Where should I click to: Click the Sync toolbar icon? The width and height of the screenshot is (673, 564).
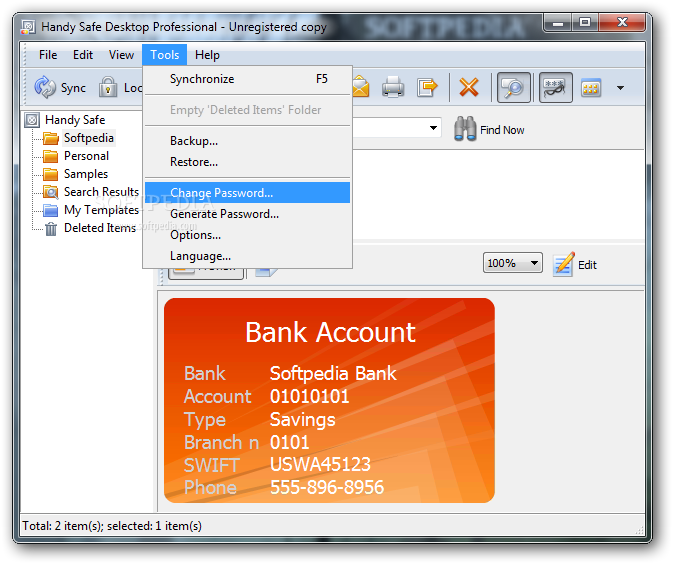tap(45, 88)
